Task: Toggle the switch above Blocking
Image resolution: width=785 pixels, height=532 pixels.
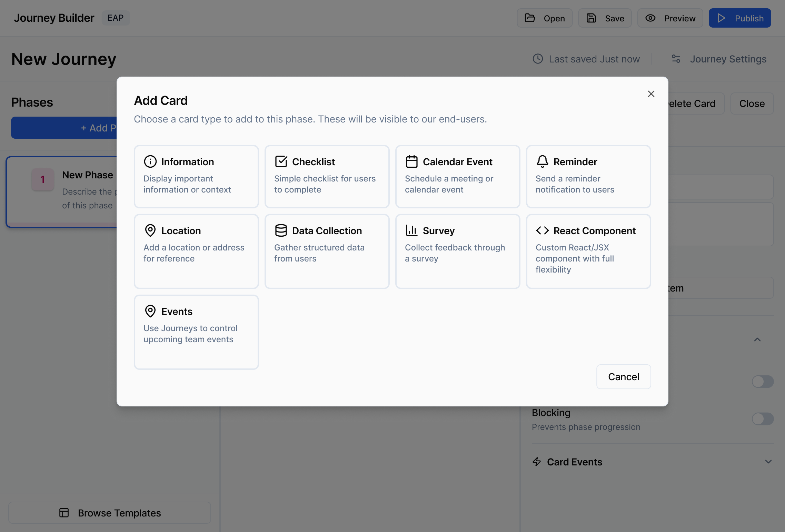Action: [762, 382]
